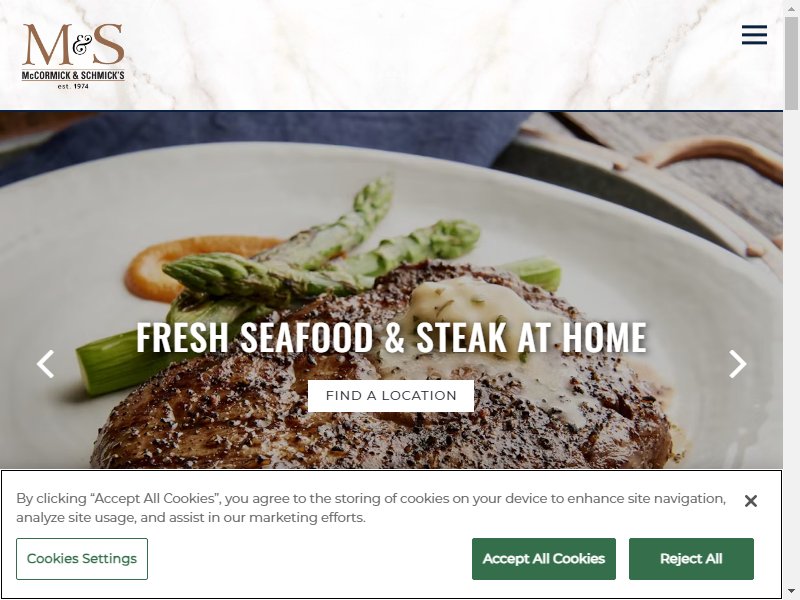Advance to the next hero slide
The image size is (800, 600).
pyautogui.click(x=737, y=364)
